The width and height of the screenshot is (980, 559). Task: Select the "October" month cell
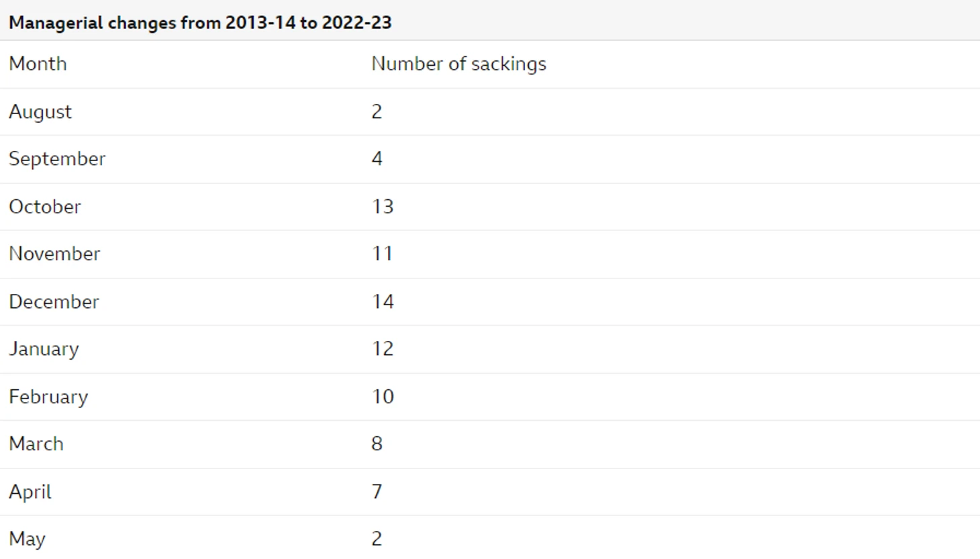(45, 207)
